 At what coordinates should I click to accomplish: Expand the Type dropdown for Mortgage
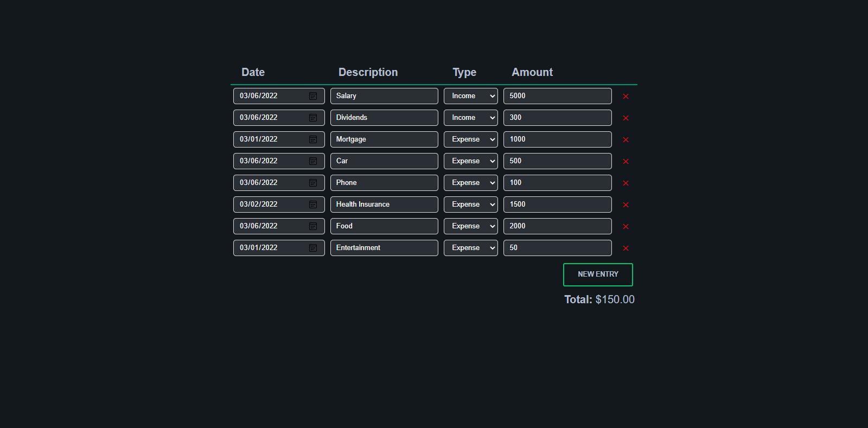[x=470, y=139]
